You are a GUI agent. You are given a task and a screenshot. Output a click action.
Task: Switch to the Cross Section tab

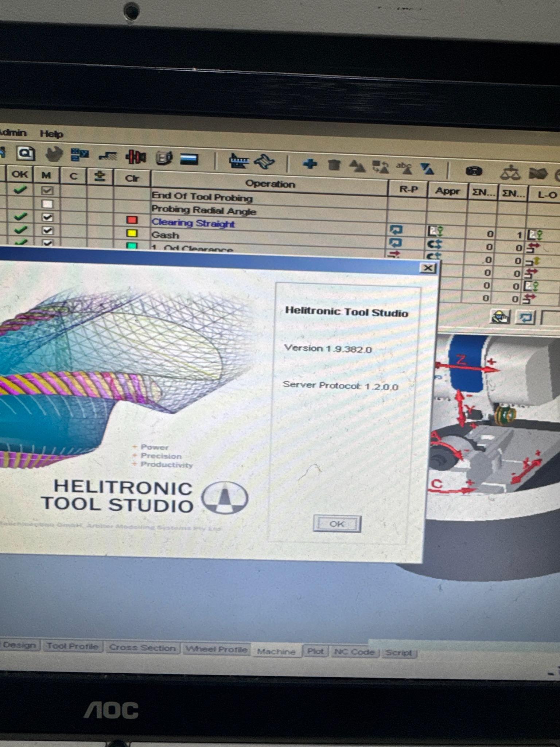(143, 648)
